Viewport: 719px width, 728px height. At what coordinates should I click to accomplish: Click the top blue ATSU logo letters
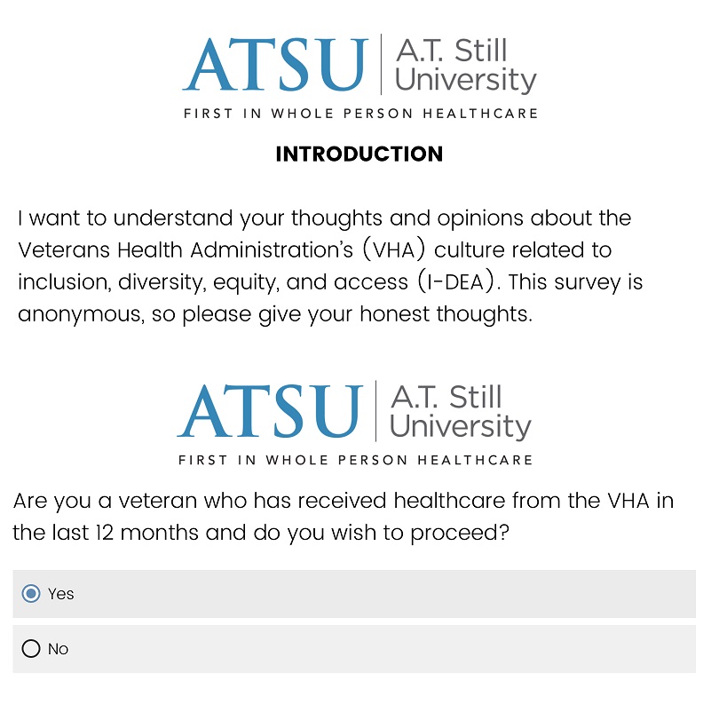tap(275, 65)
